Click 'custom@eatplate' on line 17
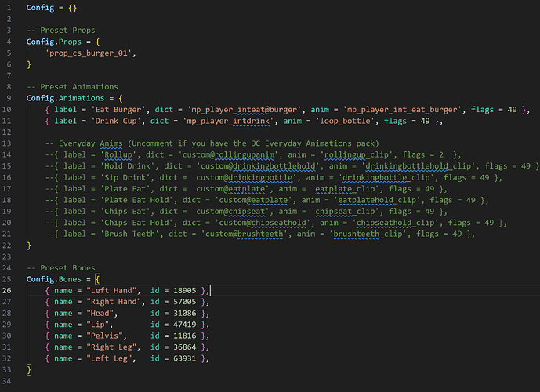540x392 pixels. 230,189
